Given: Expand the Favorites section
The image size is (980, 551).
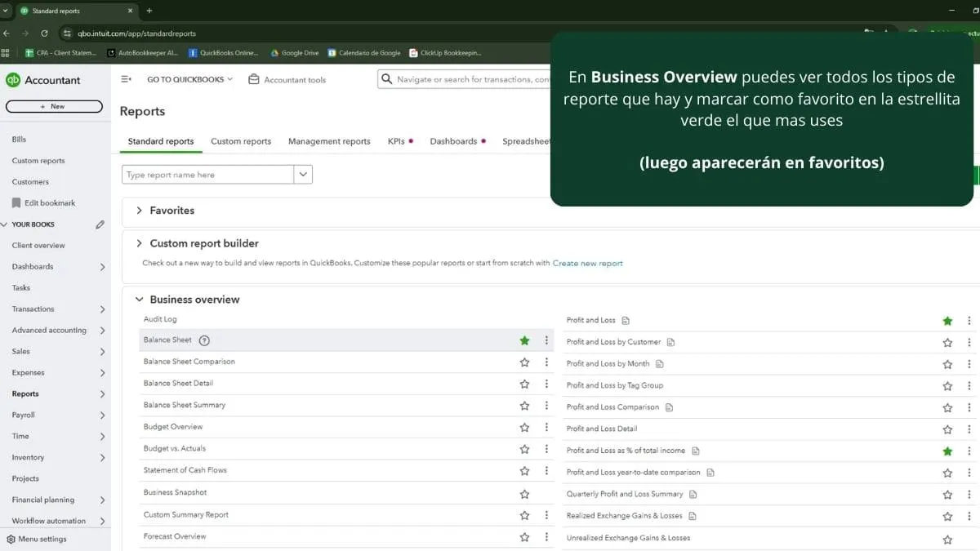Looking at the screenshot, I should coord(140,211).
